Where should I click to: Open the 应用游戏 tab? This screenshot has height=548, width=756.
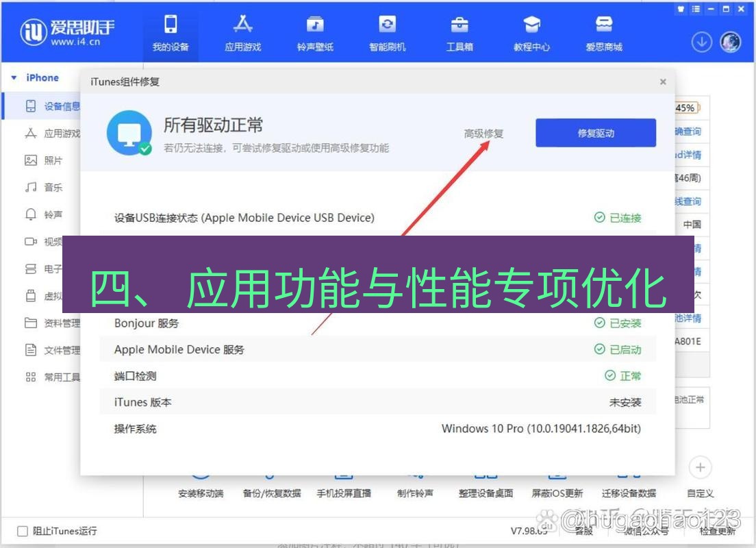(x=242, y=33)
